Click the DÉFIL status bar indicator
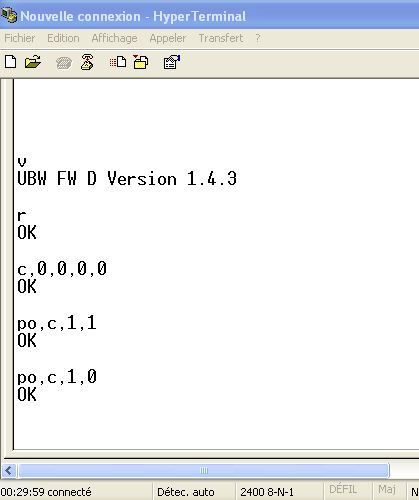The width and height of the screenshot is (419, 500). [x=343, y=489]
